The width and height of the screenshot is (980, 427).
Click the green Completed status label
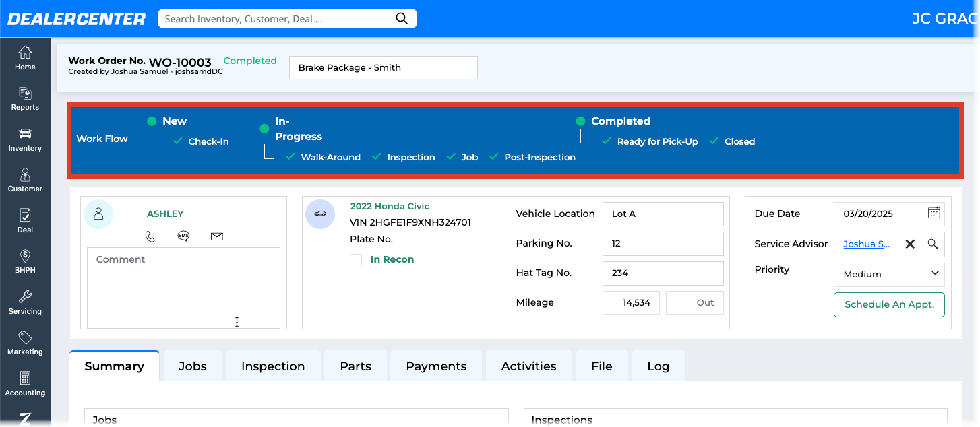point(250,61)
